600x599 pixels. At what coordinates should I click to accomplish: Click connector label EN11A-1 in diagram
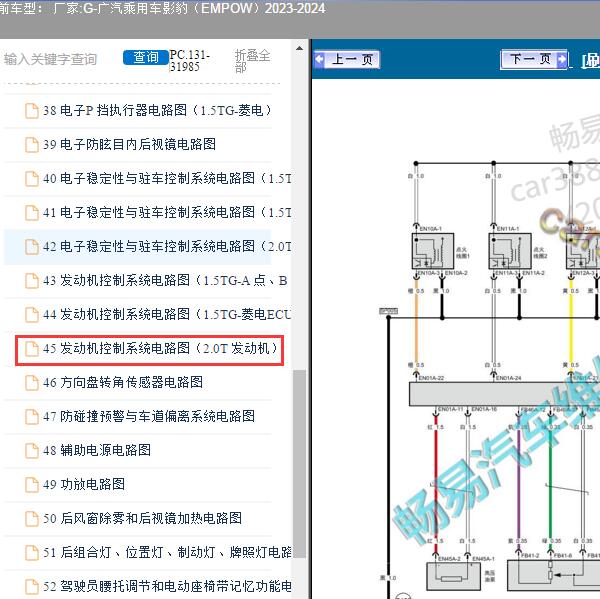[508, 229]
